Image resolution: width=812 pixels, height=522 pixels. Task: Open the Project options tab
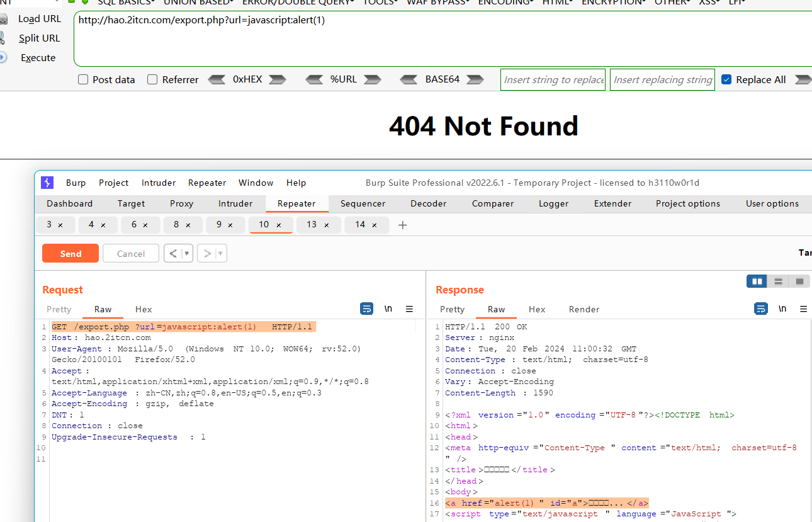point(688,203)
